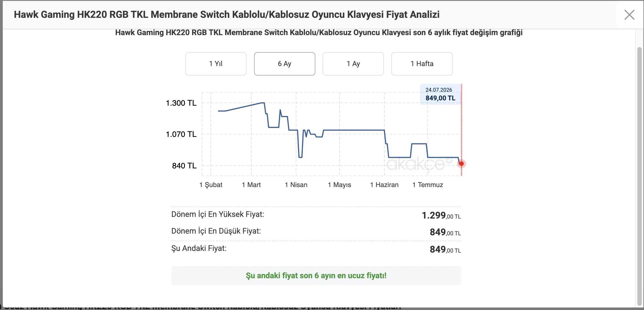Click the 1 Nisan date label
Screen dimensions: 644x310
pyautogui.click(x=296, y=185)
